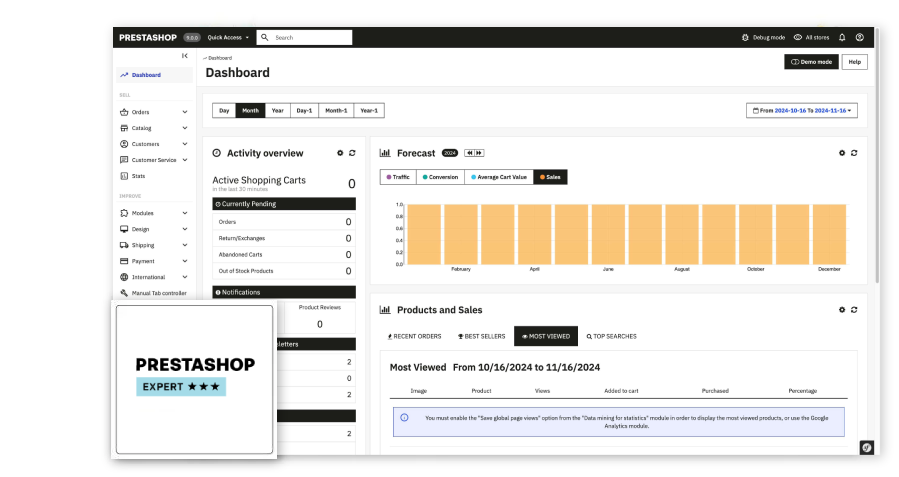Open Forecast settings gear

pyautogui.click(x=842, y=153)
